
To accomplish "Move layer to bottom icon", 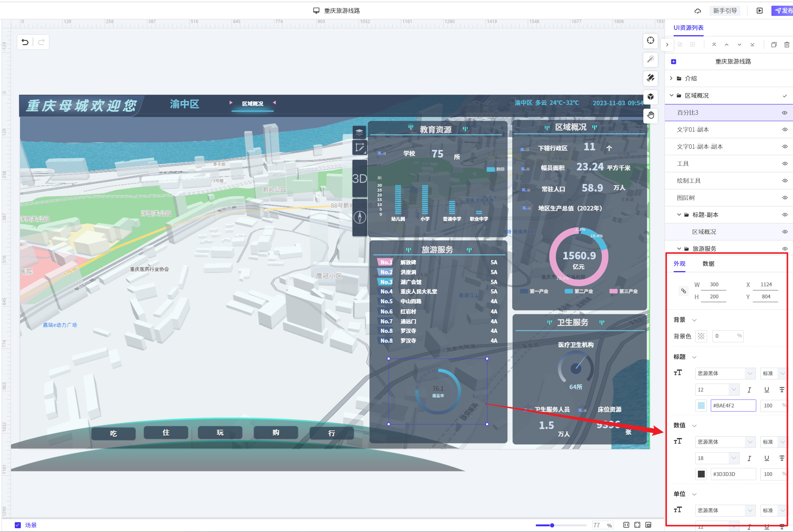I will tap(752, 45).
